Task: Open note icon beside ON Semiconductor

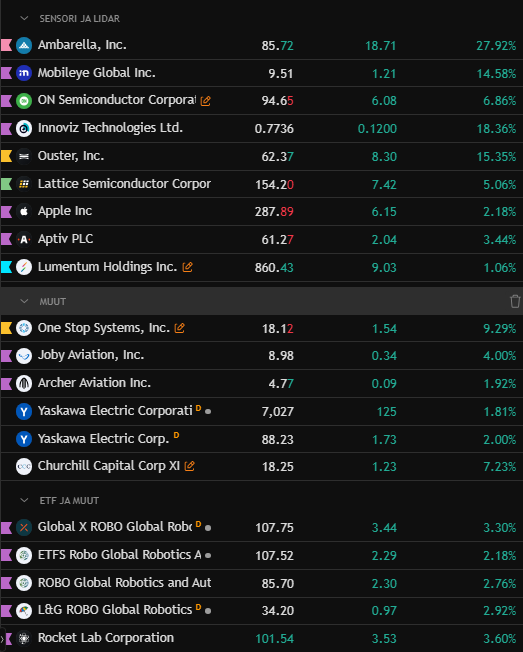Action: point(205,101)
